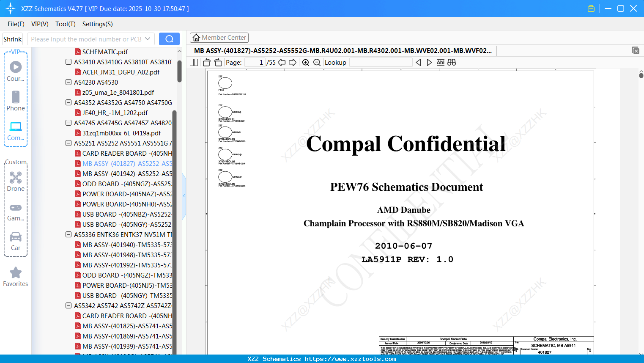Click the Shrink button
Screen dimensions: 644x363
[12, 39]
